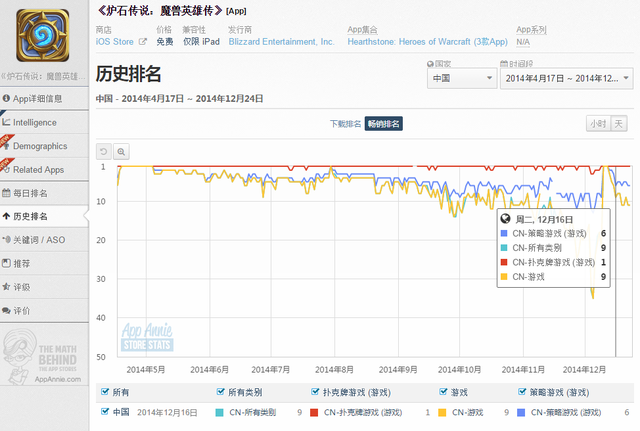Screen dimensions: 640x431
Task: Click the 2014年12月 axis label
Action: click(x=584, y=369)
